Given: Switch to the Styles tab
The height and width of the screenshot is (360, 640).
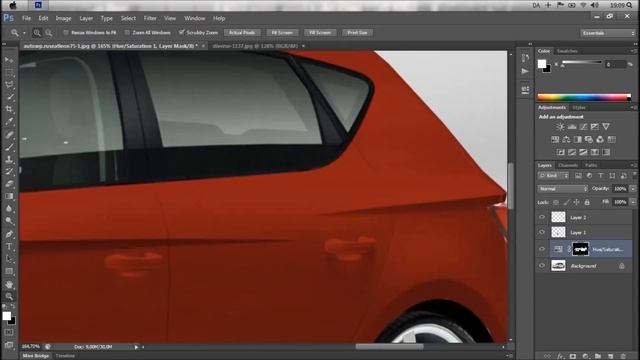Looking at the screenshot, I should click(x=579, y=107).
